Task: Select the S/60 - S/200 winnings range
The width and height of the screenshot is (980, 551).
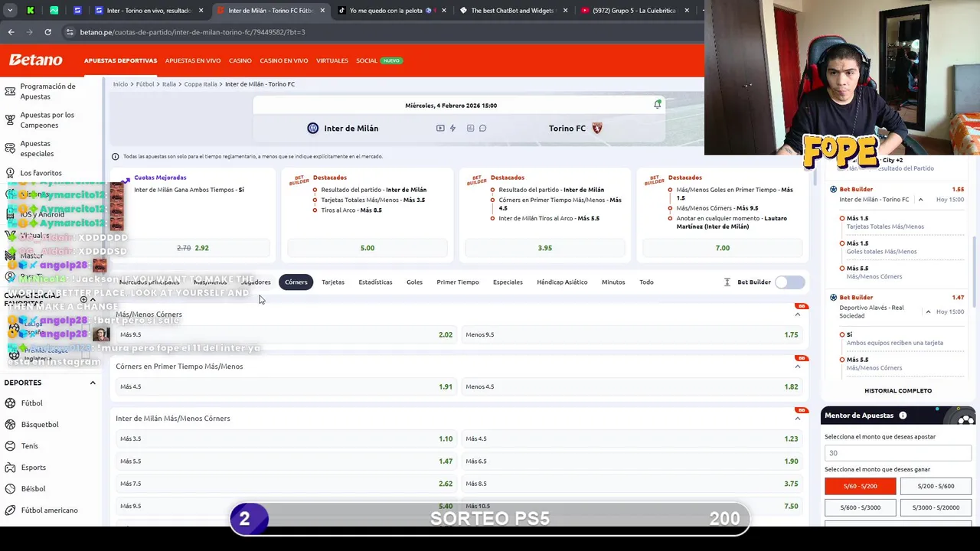Action: tap(860, 486)
